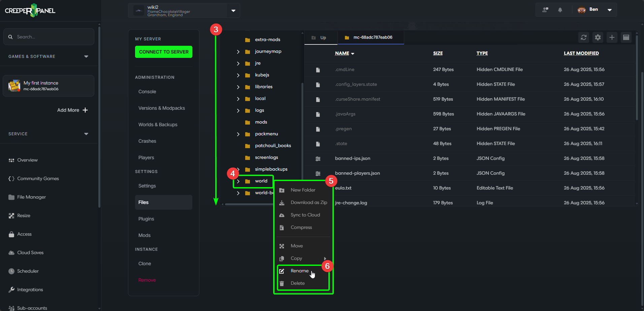Choose Download as Zip in context menu
Viewport: 644px width, 311px height.
[x=309, y=203]
